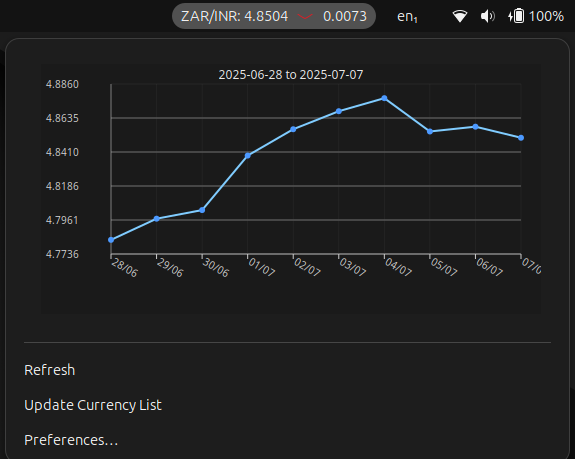
Task: Click the 05/07 data point
Action: (430, 132)
